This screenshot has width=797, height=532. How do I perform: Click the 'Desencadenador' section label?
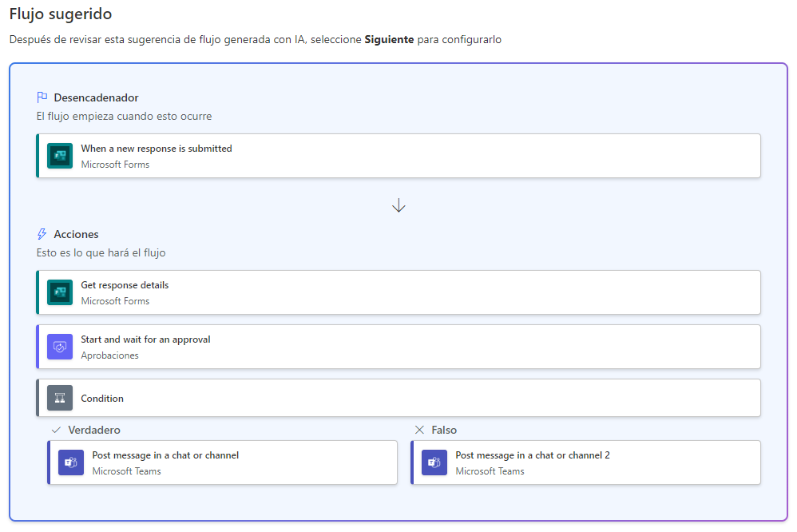tap(96, 97)
